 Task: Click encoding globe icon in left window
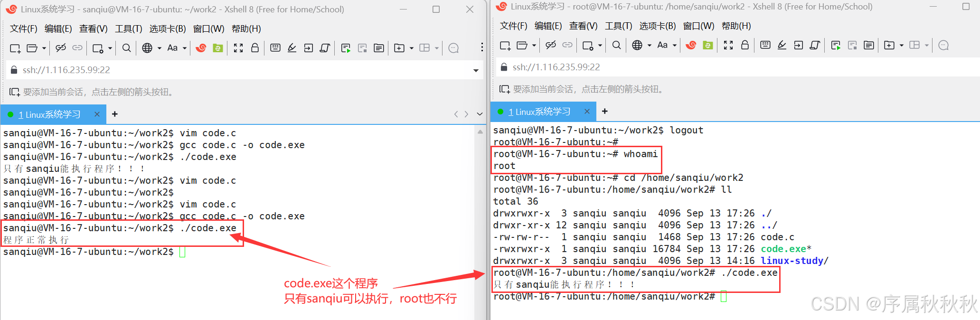148,48
